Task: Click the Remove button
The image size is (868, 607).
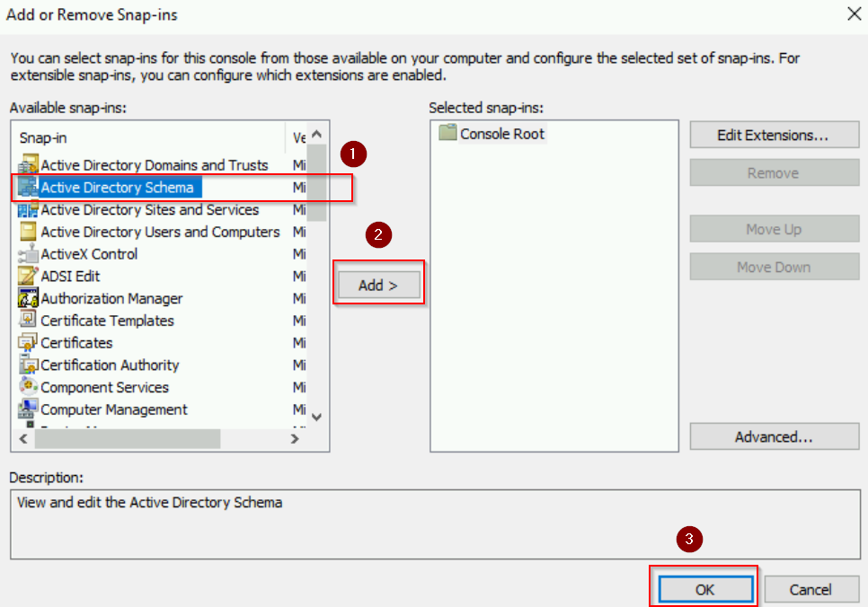Action: point(774,173)
